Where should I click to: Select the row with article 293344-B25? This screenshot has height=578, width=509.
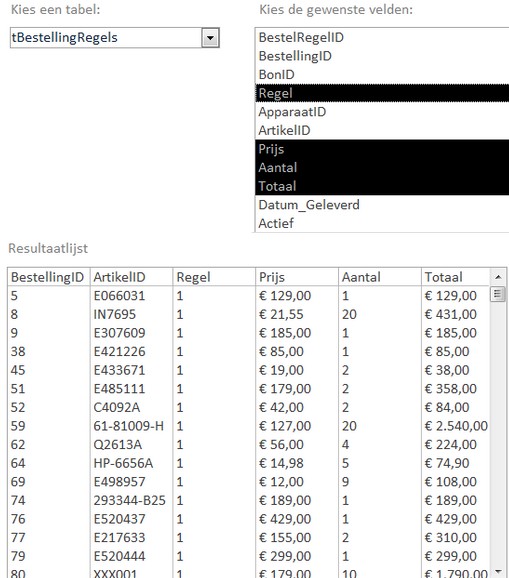click(x=249, y=500)
